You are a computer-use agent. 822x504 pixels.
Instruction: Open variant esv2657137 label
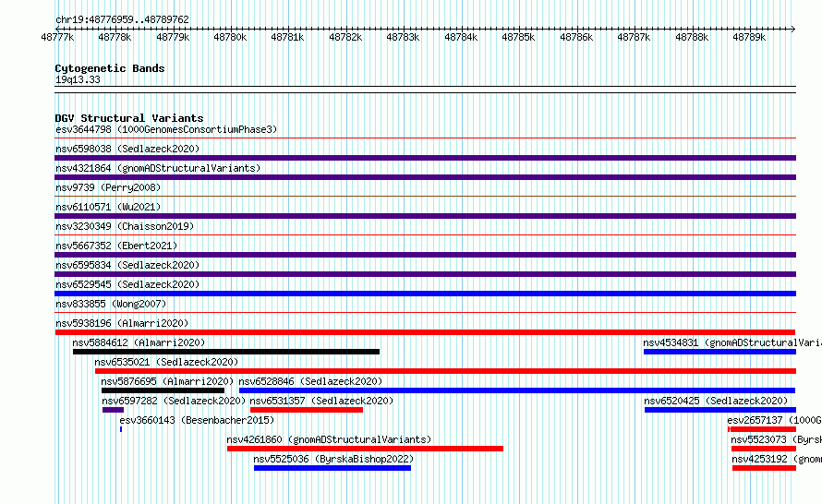click(x=774, y=420)
